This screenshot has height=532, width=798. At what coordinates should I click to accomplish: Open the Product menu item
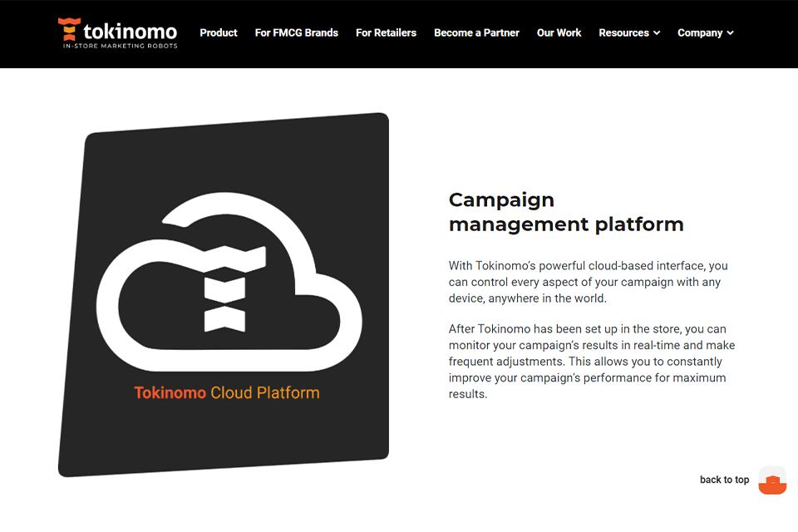click(x=219, y=32)
